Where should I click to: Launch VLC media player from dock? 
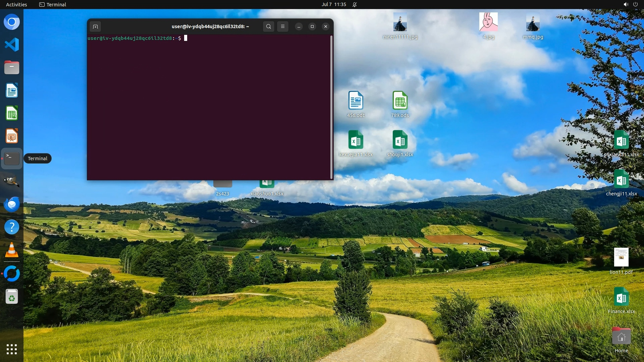12,250
